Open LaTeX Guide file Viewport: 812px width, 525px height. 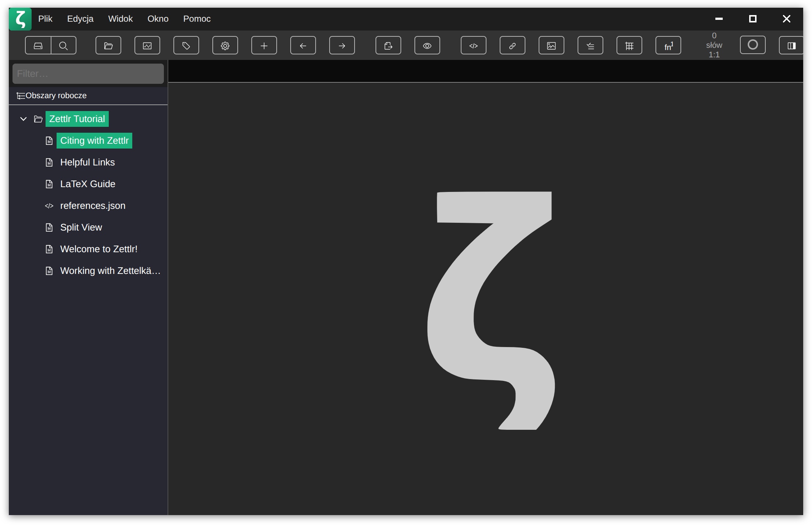click(x=88, y=184)
